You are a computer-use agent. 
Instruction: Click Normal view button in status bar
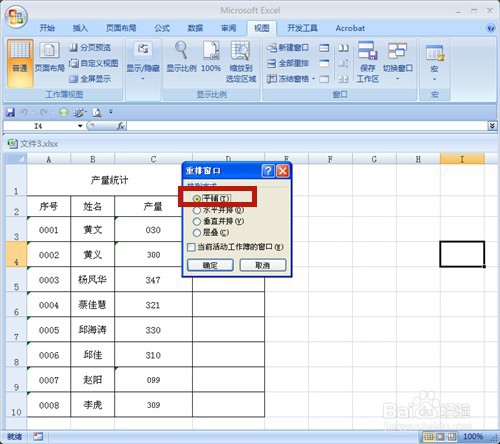tap(429, 436)
